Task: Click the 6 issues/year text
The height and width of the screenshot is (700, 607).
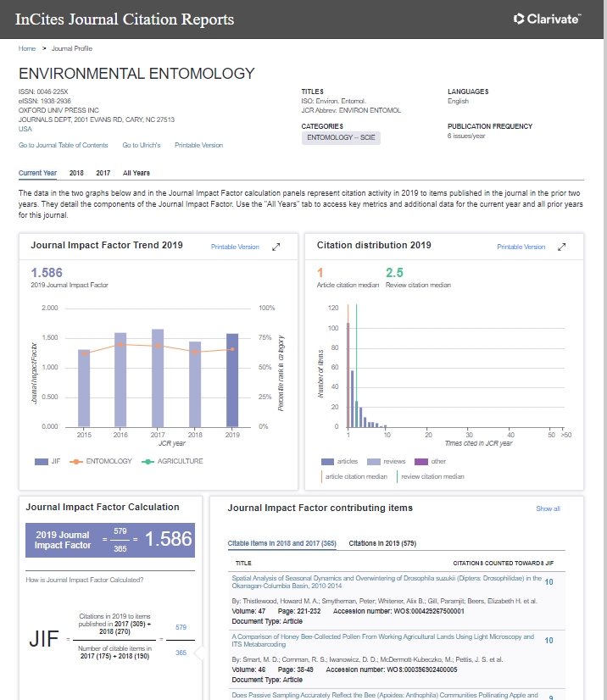Action: tap(466, 136)
